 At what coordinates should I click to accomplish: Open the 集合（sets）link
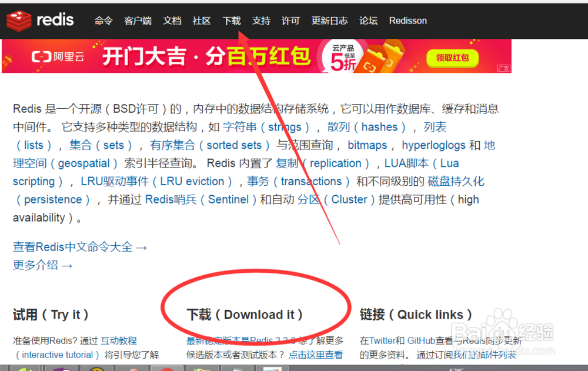pyautogui.click(x=101, y=145)
